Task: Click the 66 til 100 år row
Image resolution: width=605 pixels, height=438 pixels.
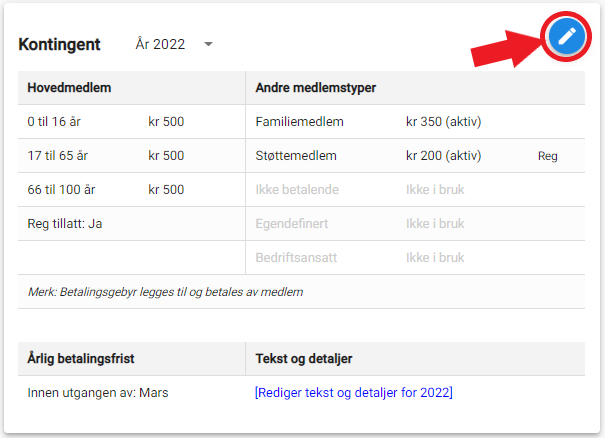Action: tap(132, 189)
